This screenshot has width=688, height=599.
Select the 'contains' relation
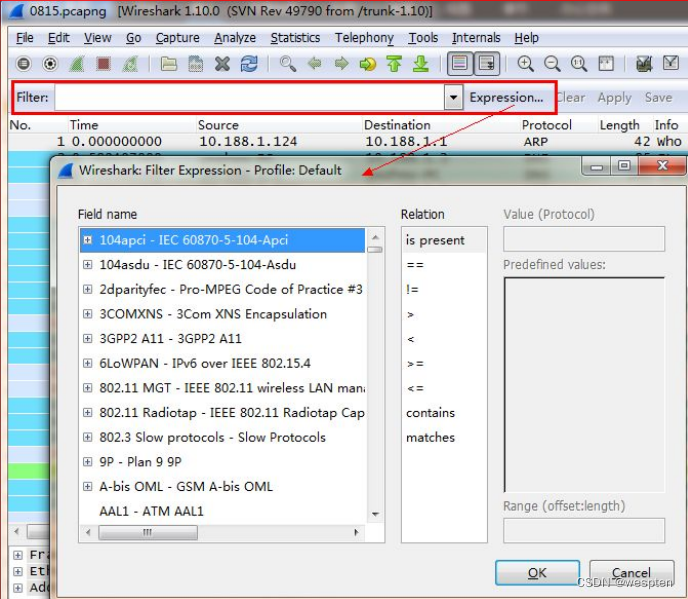(x=444, y=412)
